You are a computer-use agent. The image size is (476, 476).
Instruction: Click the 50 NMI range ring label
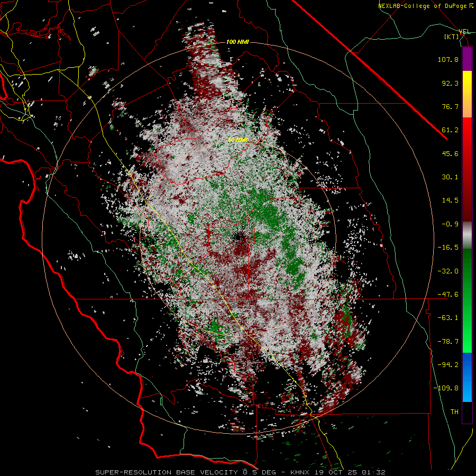[x=237, y=140]
